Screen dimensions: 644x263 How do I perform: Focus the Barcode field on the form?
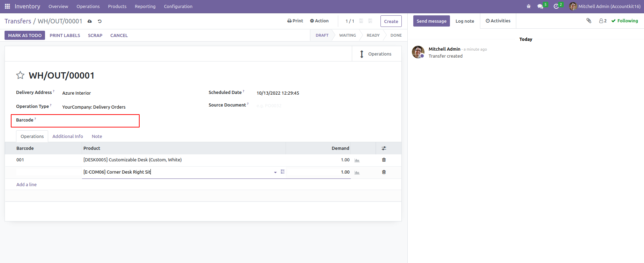pyautogui.click(x=101, y=120)
